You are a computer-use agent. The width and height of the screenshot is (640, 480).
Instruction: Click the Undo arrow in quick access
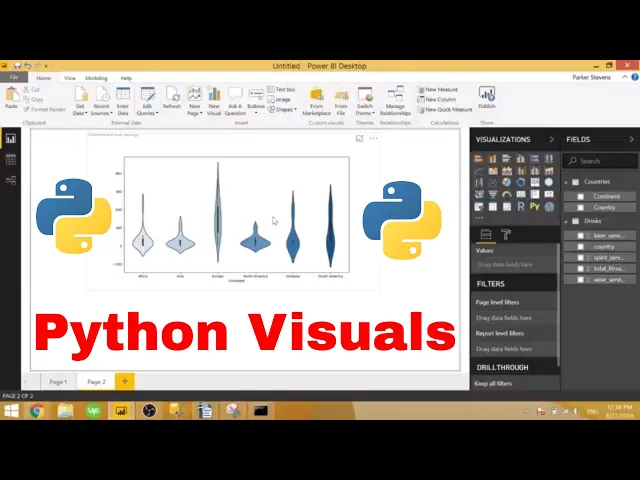tap(27, 66)
